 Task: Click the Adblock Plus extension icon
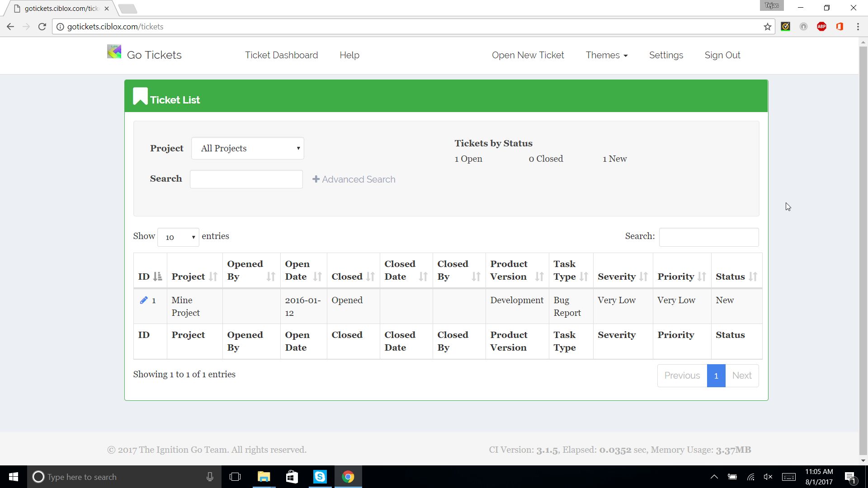821,27
